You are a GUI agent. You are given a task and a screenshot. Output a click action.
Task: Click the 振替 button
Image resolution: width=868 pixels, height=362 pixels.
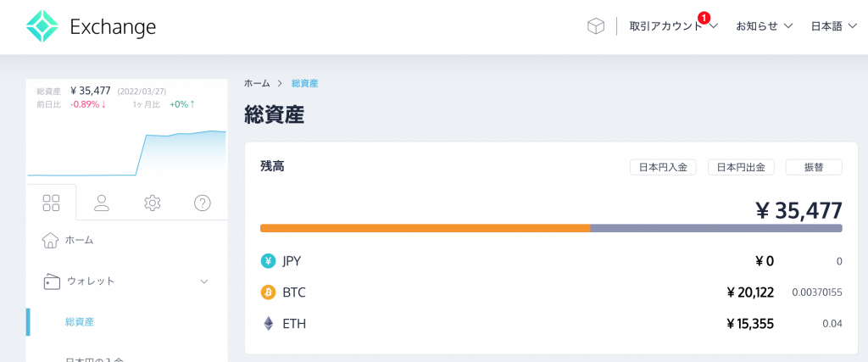coord(814,167)
